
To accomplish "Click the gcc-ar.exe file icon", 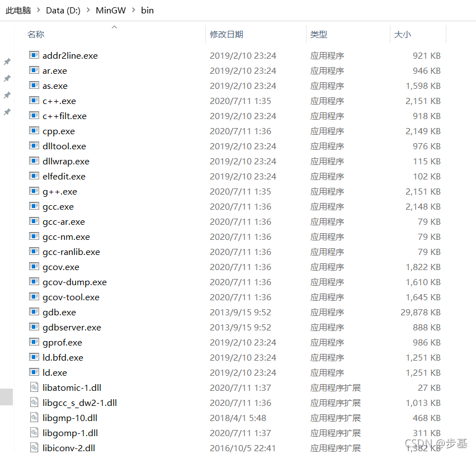I will coord(34,221).
